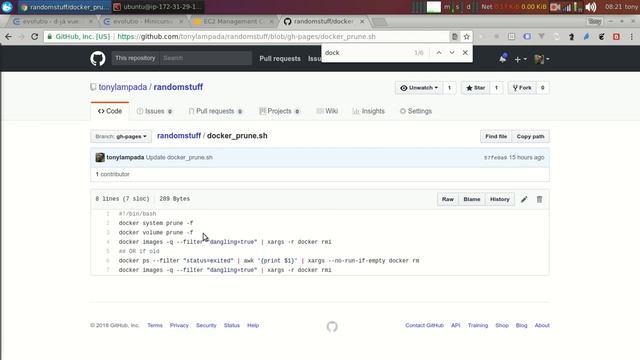
Task: Open footer Security link
Action: point(206,325)
